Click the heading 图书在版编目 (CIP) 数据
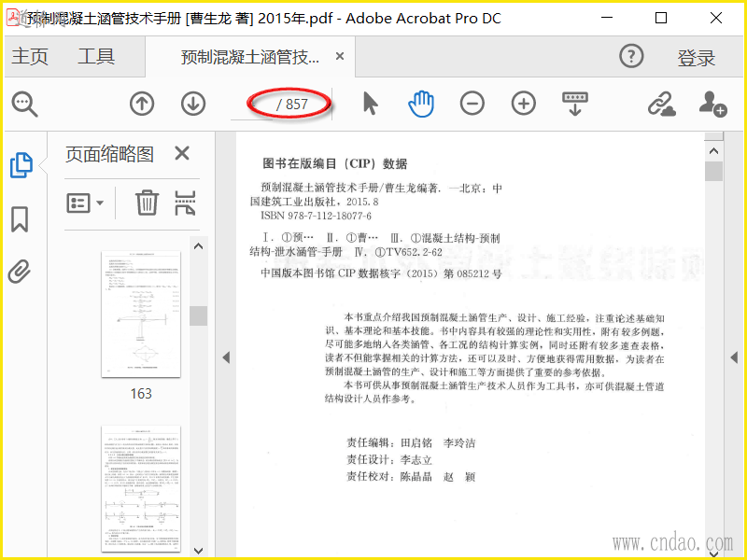This screenshot has height=560, width=747. (335, 164)
